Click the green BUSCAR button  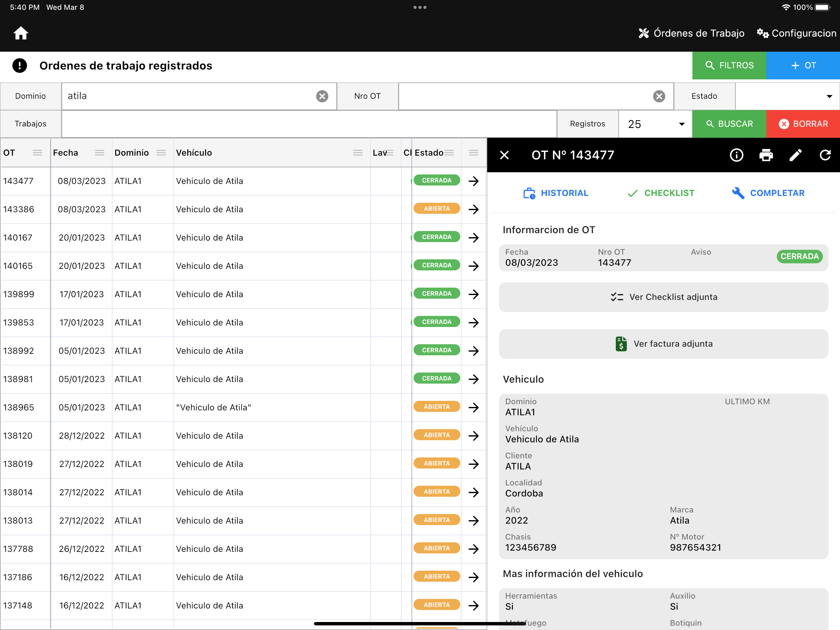[729, 124]
